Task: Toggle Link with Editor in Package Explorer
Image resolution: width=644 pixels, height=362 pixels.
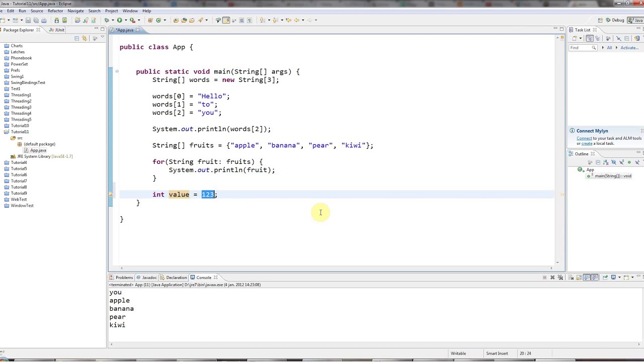Action: point(84,38)
